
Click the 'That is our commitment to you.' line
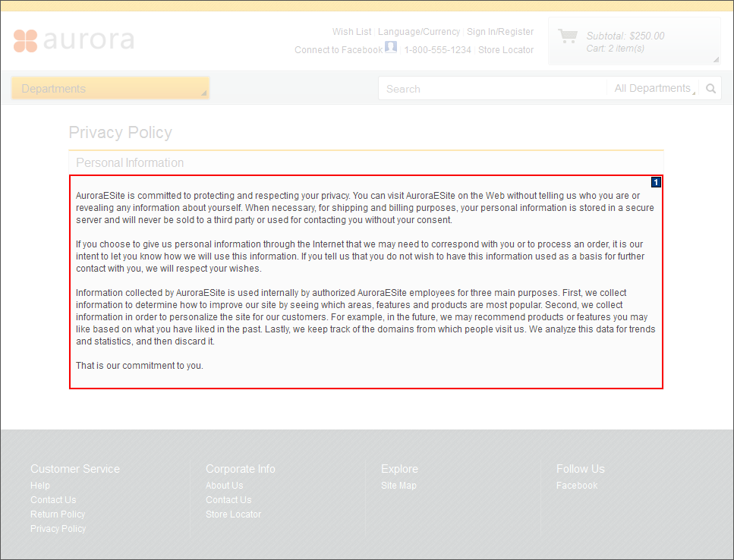[x=140, y=366]
